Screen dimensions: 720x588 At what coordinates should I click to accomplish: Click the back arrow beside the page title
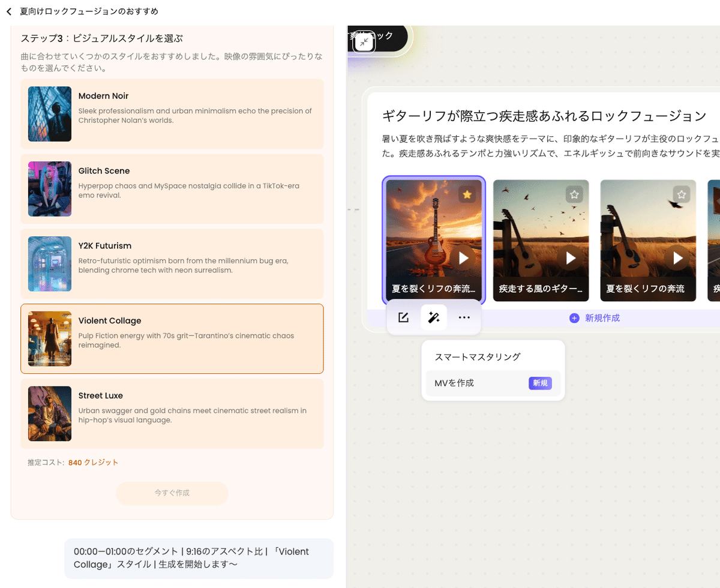click(x=9, y=11)
